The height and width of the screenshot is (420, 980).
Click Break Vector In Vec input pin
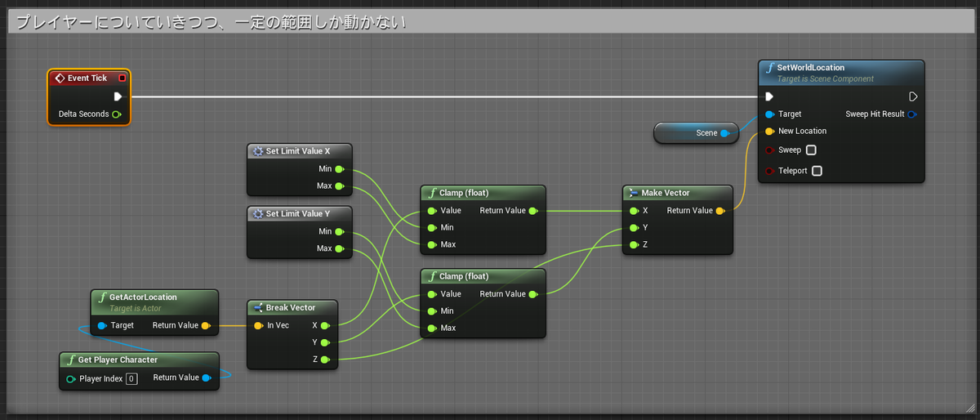[x=258, y=325]
